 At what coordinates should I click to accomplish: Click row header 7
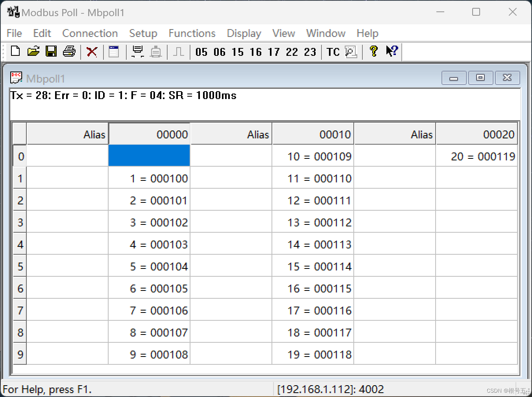pos(20,310)
